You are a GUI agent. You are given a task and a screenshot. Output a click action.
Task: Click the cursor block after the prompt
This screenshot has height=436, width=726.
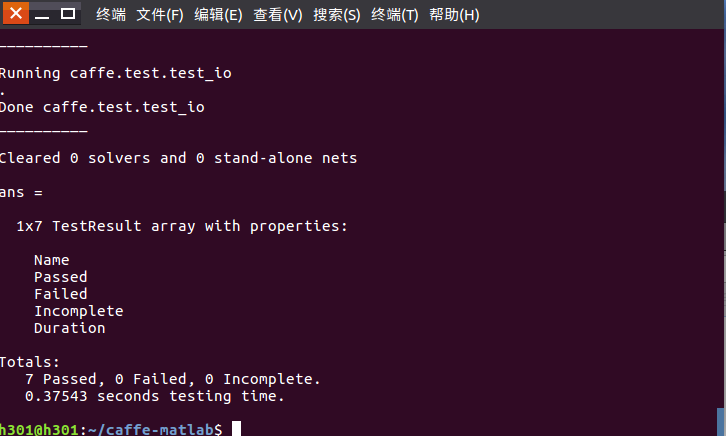tap(236, 429)
